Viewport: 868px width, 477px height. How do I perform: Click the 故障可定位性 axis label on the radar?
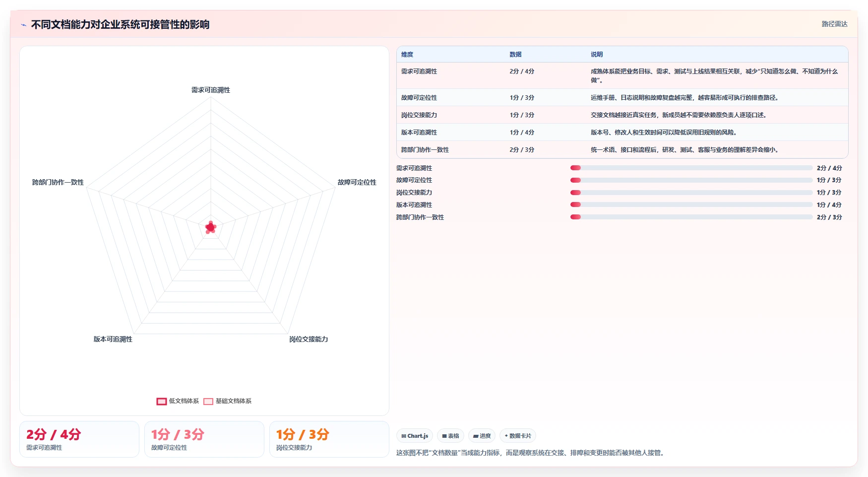click(x=357, y=182)
